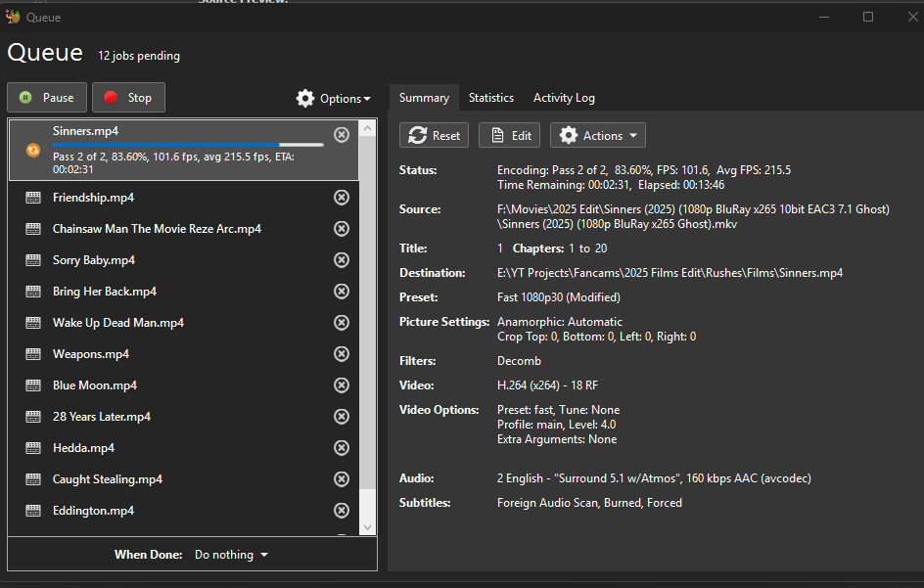Click the film icon beside Chainsaw Man job
Image resolution: width=924 pixels, height=588 pixels.
click(x=33, y=229)
